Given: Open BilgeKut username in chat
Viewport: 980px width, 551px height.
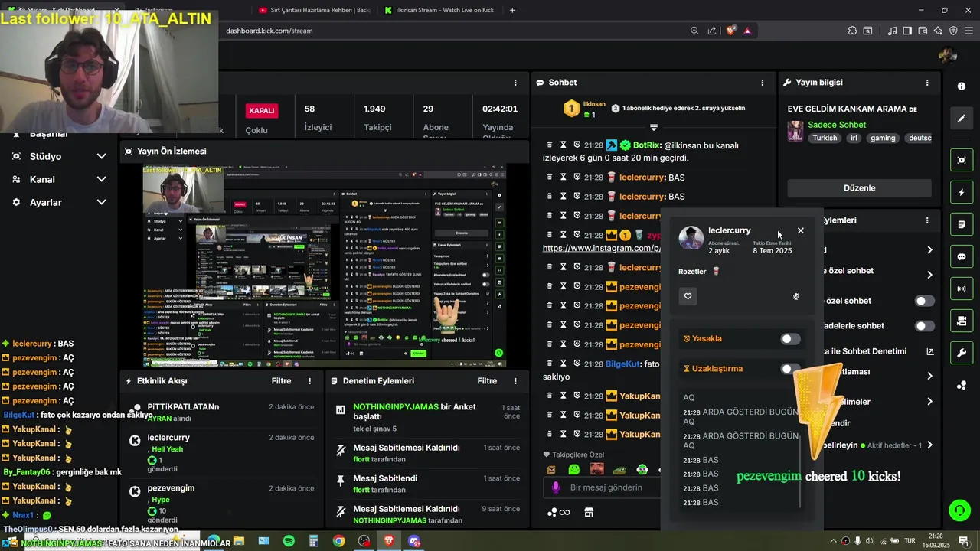Looking at the screenshot, I should (x=622, y=364).
